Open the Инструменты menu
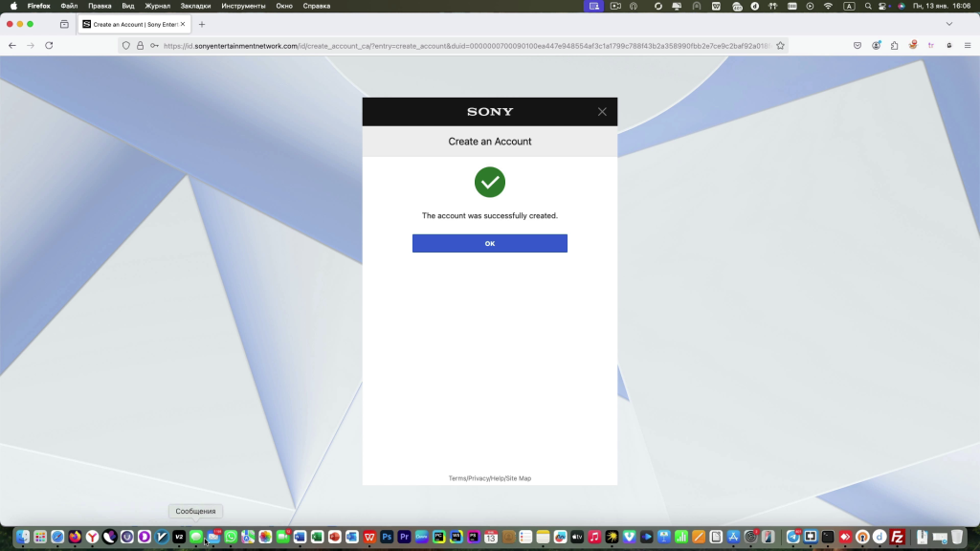The height and width of the screenshot is (551, 980). [243, 6]
